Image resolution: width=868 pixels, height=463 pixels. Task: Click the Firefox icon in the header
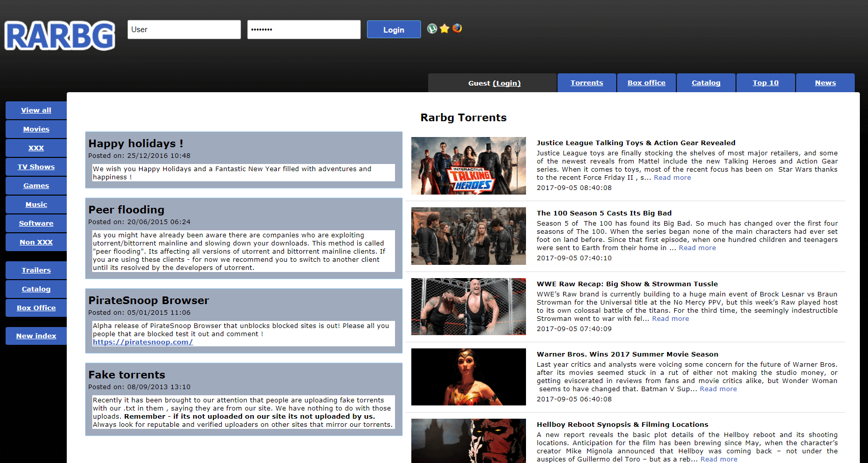coord(457,29)
